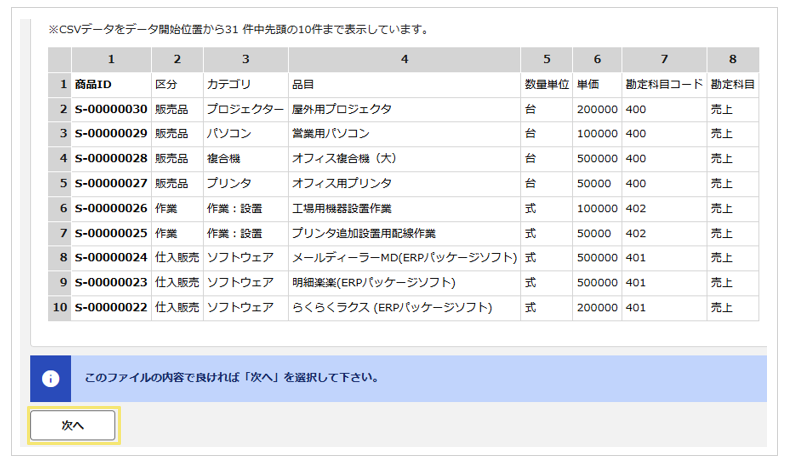Viewport: 789px width, 463px height.
Task: Click the CSV data preview note text
Action: point(239,30)
